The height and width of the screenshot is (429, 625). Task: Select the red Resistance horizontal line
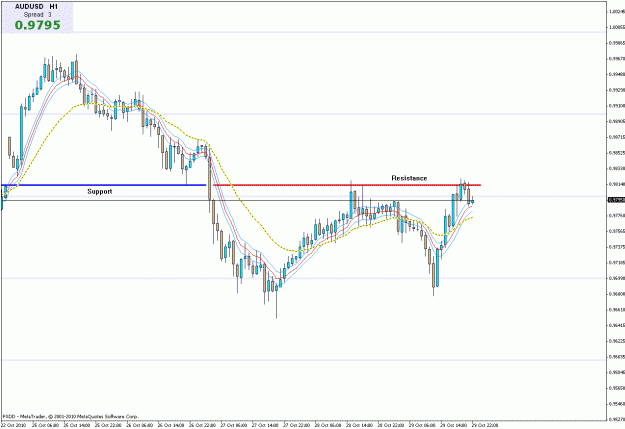[x=347, y=185]
